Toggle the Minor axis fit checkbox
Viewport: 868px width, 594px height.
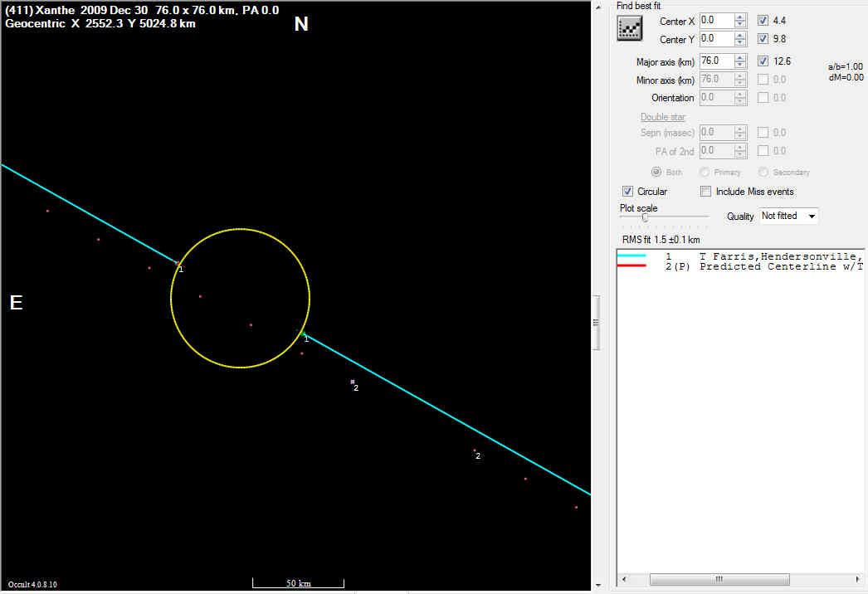point(763,79)
